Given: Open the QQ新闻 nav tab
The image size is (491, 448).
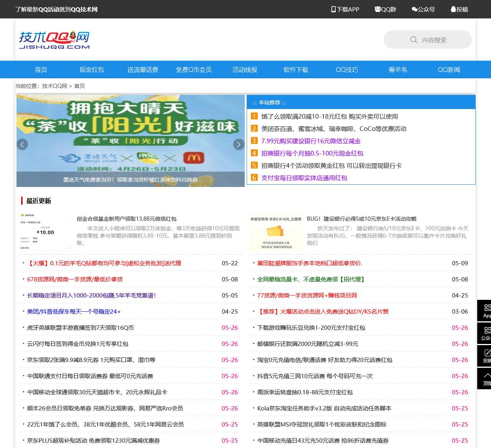Looking at the screenshot, I should [449, 69].
